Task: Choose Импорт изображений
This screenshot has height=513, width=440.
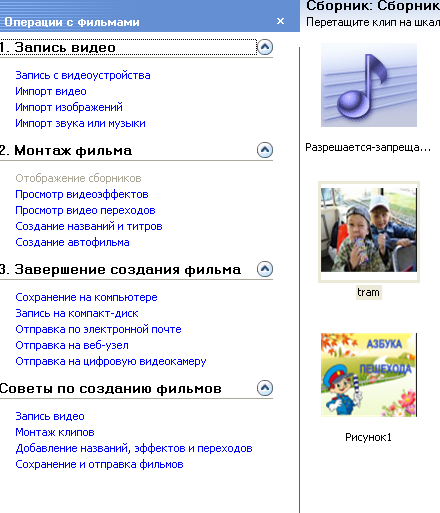Action: [x=69, y=107]
